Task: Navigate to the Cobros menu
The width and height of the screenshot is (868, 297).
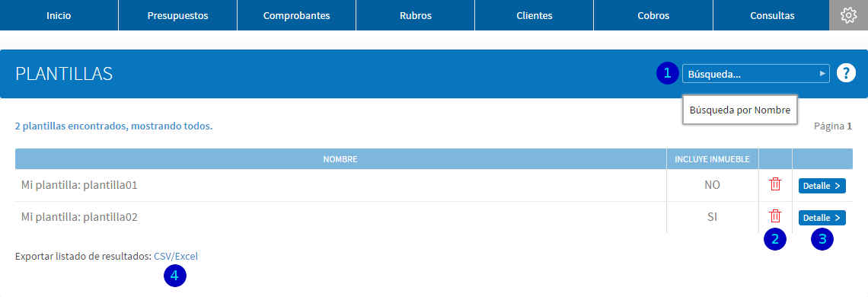Action: [x=653, y=15]
